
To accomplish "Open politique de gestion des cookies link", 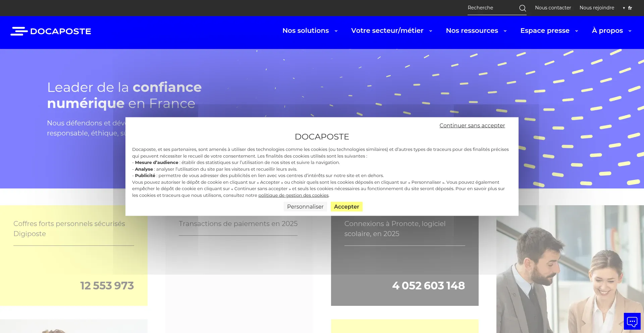I will click(293, 196).
